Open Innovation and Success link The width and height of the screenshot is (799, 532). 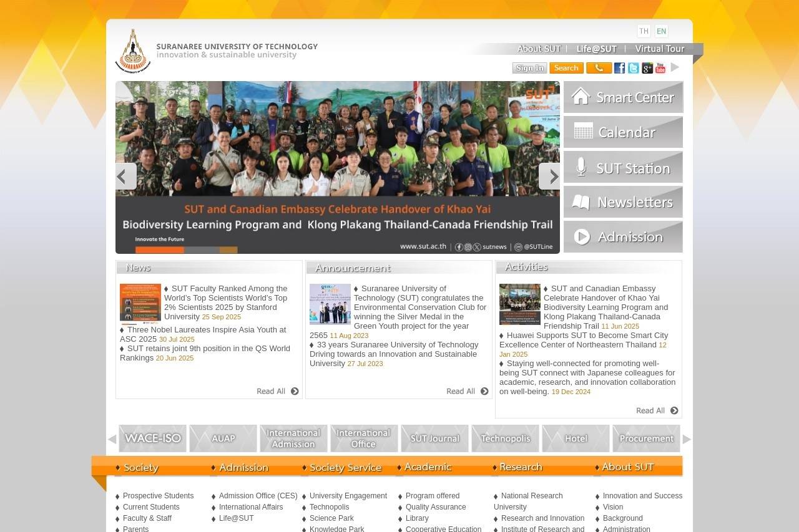click(x=642, y=496)
